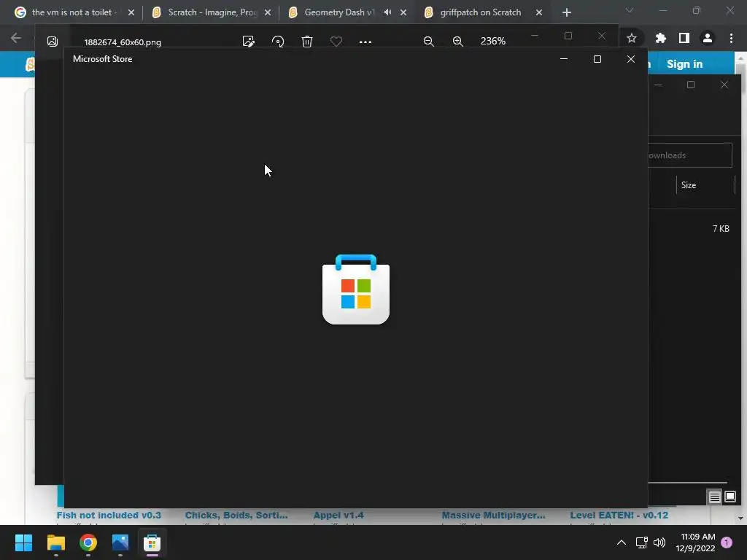Open the 'Appel v1.4' project
This screenshot has height=560, width=747.
(338, 516)
